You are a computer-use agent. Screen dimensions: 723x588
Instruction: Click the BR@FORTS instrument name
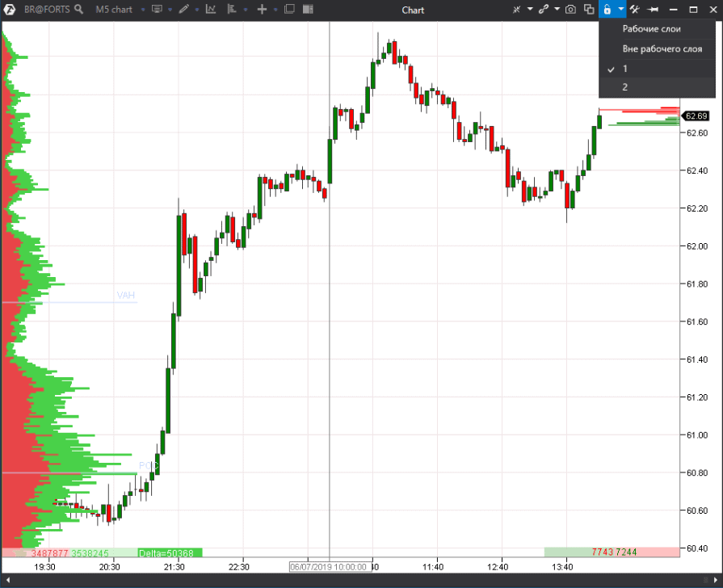tap(47, 10)
